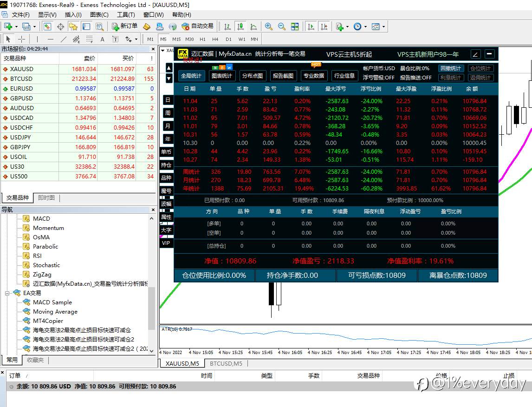
Task: Open the MetaEditor yellow book icon
Action: (x=147, y=26)
